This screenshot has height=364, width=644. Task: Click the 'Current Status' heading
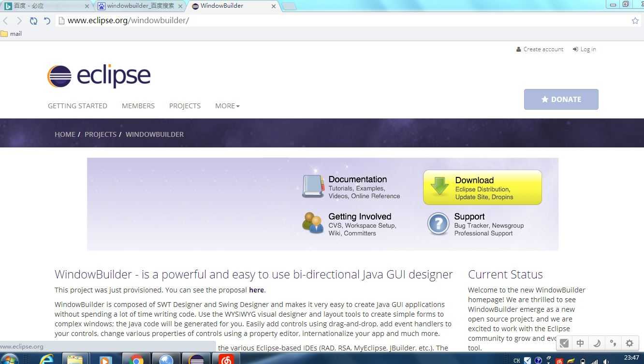505,274
